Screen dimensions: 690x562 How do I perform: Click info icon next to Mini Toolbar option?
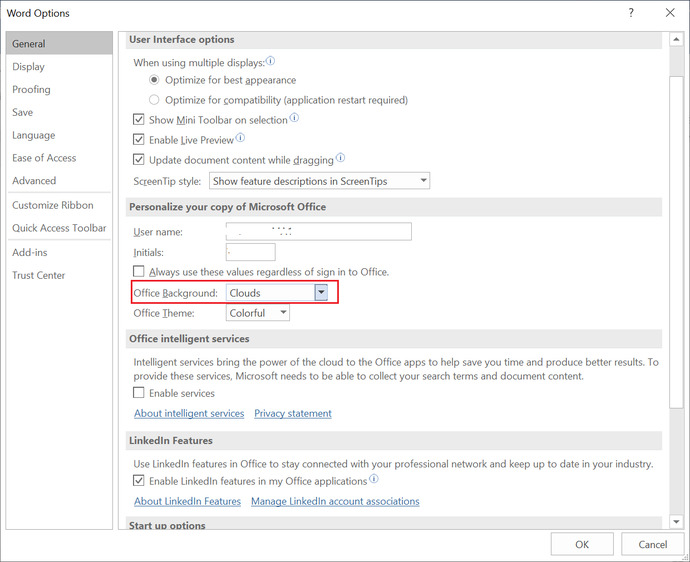point(294,118)
